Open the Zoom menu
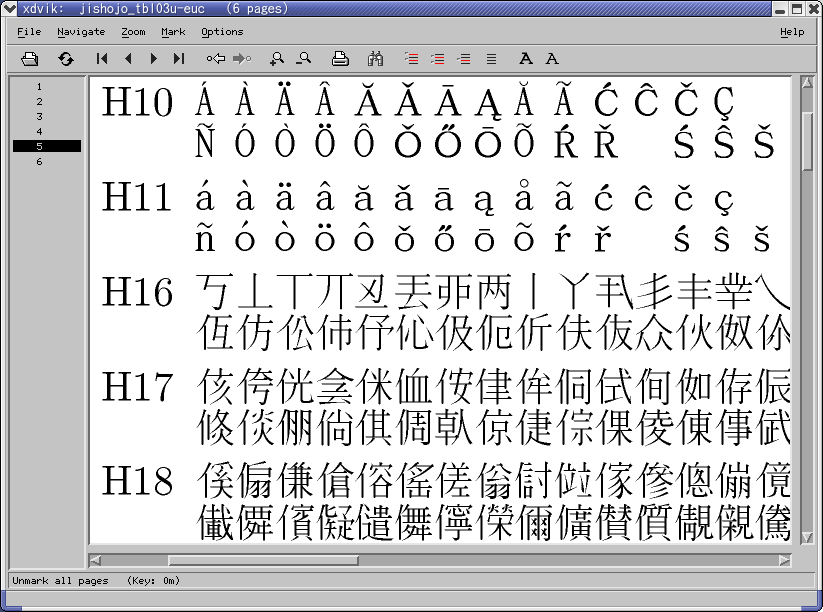Image resolution: width=823 pixels, height=612 pixels. 133,32
